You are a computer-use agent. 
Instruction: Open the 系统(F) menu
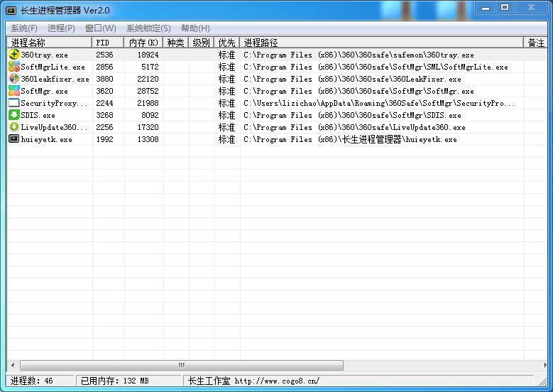point(24,28)
